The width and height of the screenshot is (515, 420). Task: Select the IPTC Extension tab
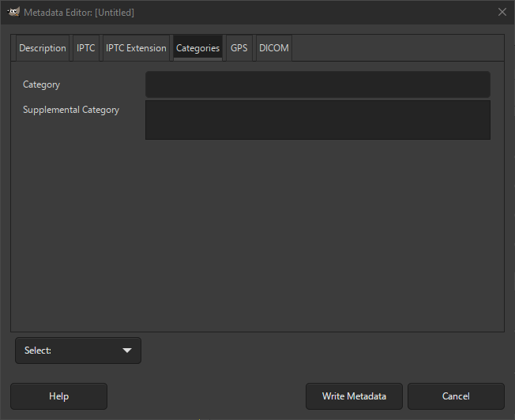point(136,48)
